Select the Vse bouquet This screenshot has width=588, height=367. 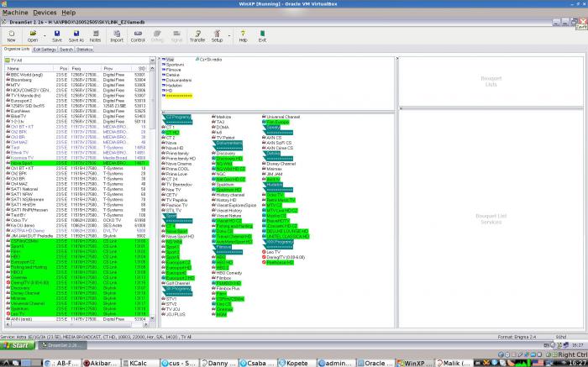click(x=168, y=60)
